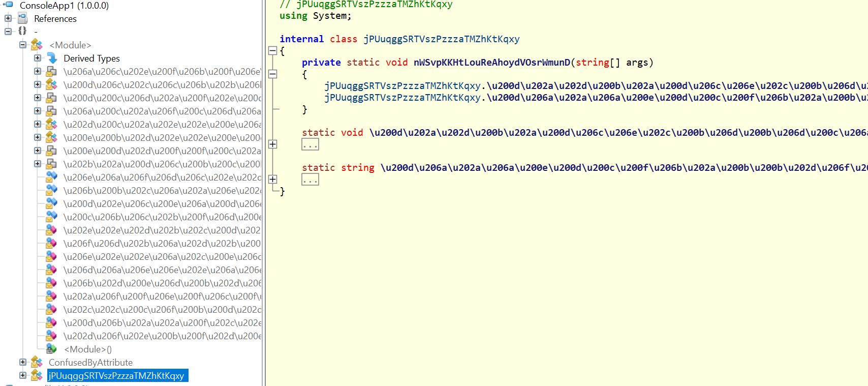Expand the \u200d\u200c\u206d tree node

click(x=38, y=98)
